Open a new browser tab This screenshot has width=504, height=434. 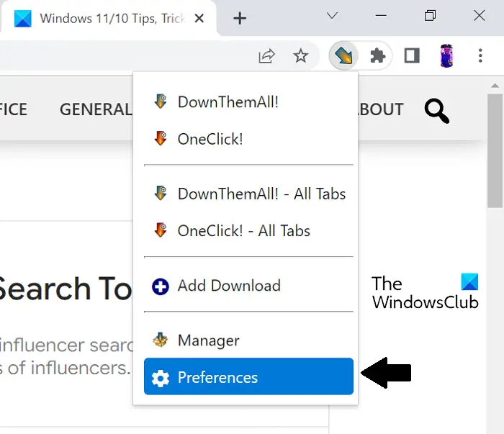pyautogui.click(x=240, y=18)
